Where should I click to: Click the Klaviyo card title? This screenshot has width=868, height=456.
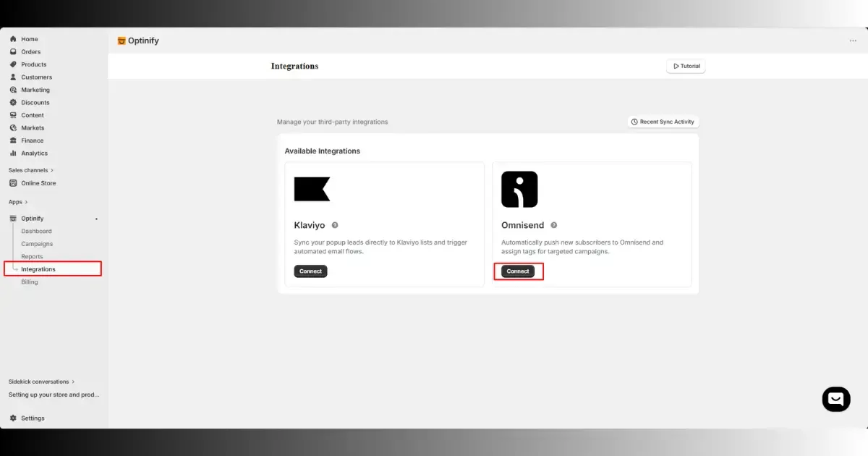pos(310,225)
